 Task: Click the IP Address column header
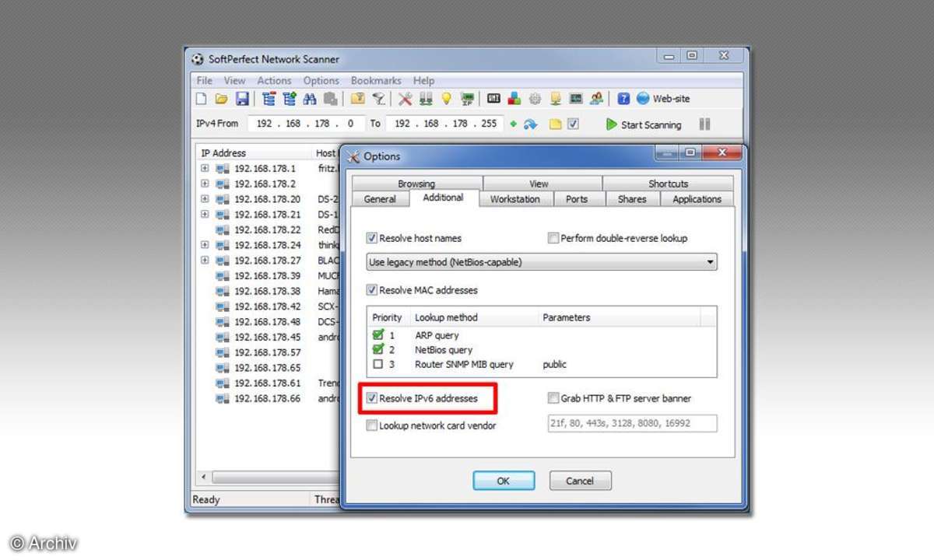pos(254,153)
